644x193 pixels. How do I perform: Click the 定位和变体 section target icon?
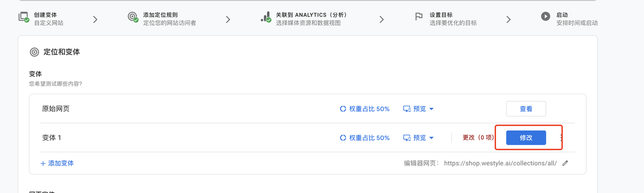pyautogui.click(x=34, y=52)
